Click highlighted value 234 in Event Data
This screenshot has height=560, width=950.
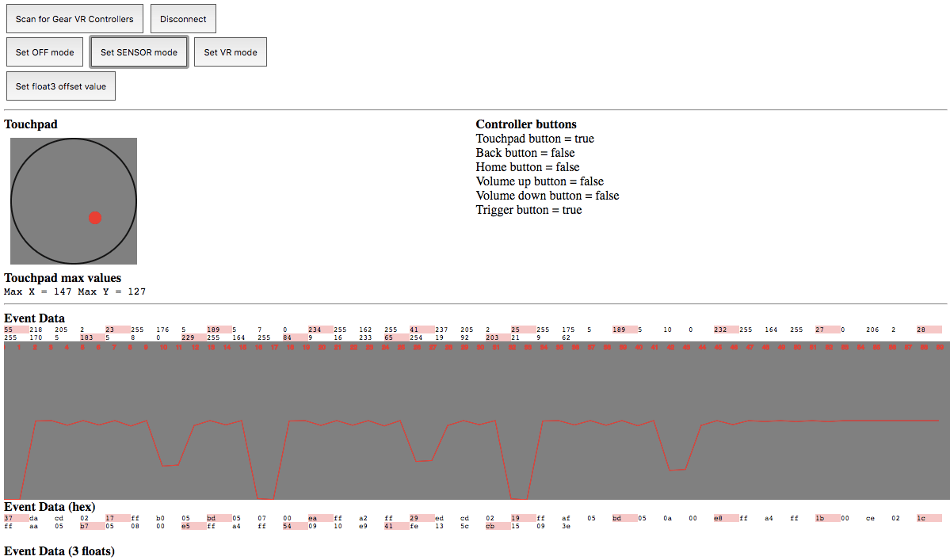pos(316,330)
